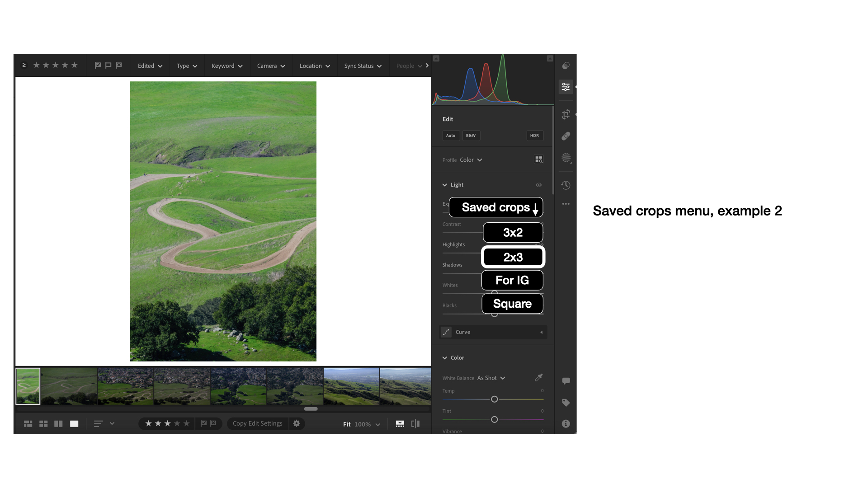This screenshot has height=488, width=868.
Task: Enable the HDR edit mode
Action: [534, 136]
